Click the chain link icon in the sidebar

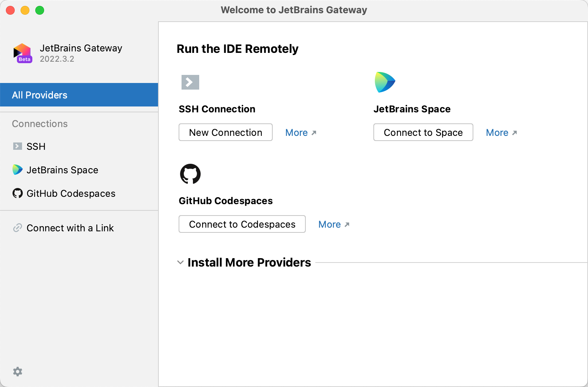click(x=17, y=228)
